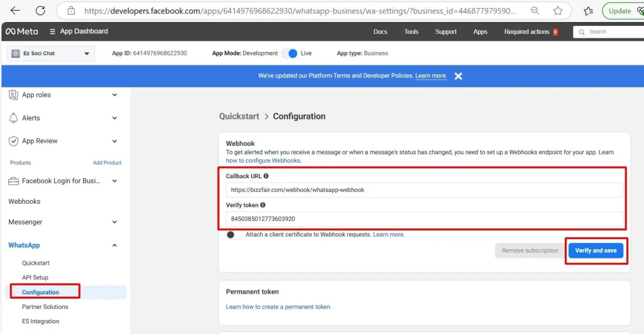Click into the Callback URL field
This screenshot has width=644, height=334.
click(x=425, y=190)
